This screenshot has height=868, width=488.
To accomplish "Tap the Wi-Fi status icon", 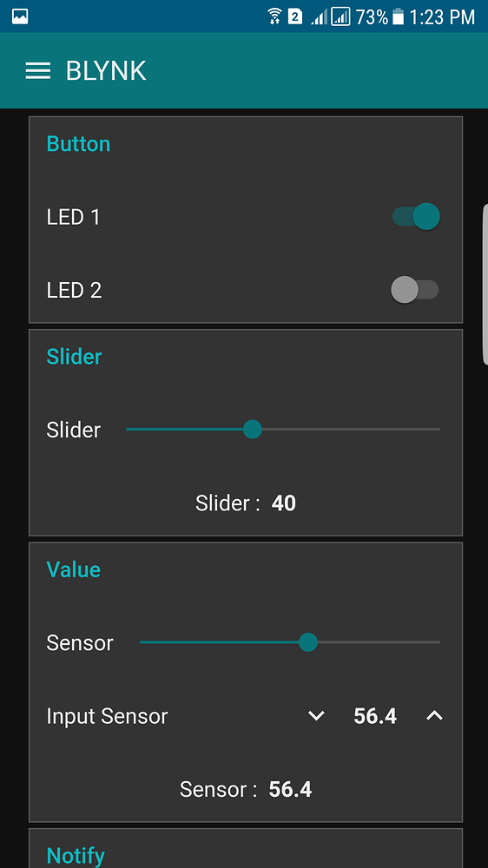I will [x=274, y=16].
